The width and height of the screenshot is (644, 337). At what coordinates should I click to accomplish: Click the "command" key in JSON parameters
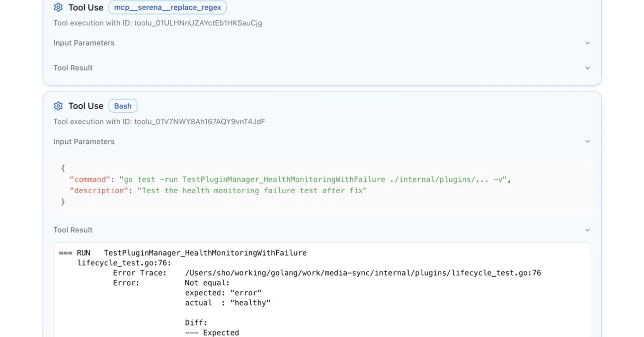(90, 180)
